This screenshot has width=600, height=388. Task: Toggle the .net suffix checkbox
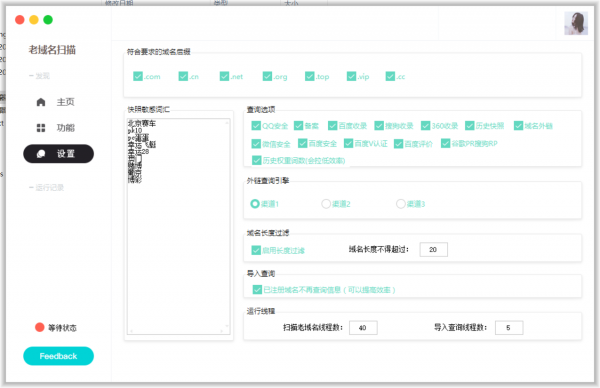[224, 77]
